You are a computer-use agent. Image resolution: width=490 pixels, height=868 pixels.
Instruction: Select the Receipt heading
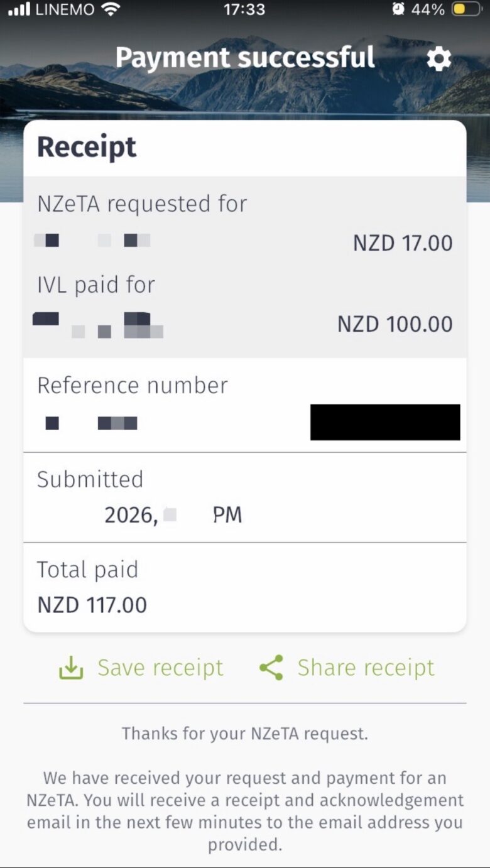[87, 147]
